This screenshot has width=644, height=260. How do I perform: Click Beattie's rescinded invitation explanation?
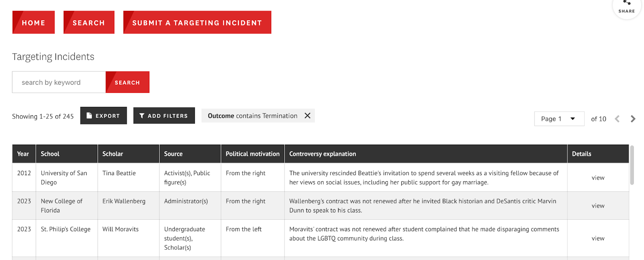point(424,178)
